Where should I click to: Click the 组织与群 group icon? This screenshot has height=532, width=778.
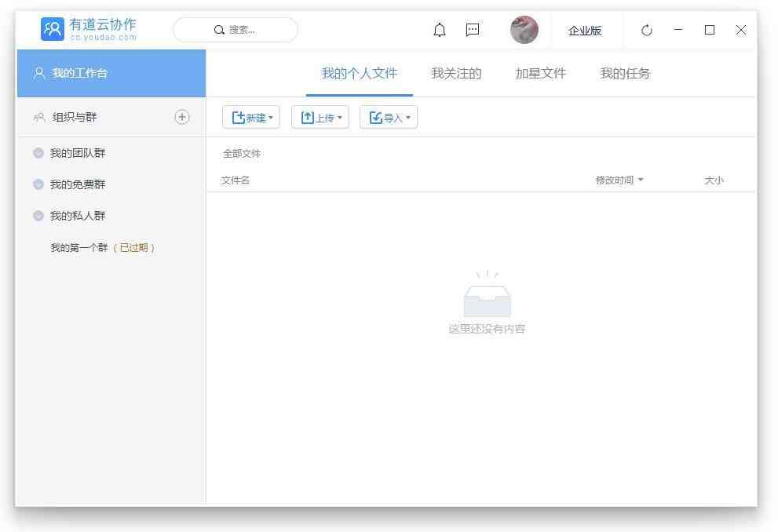point(182,117)
